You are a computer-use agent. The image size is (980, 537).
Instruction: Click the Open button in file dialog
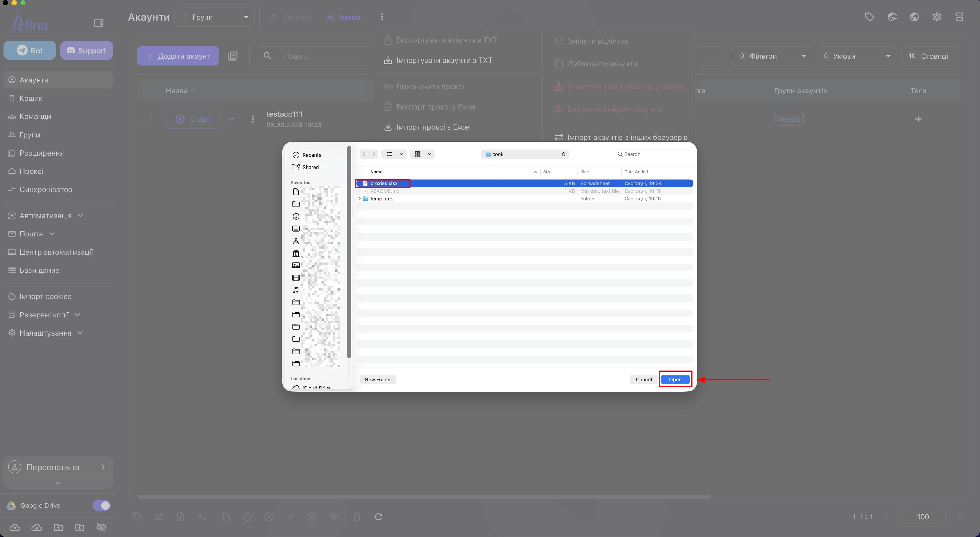[x=675, y=379]
